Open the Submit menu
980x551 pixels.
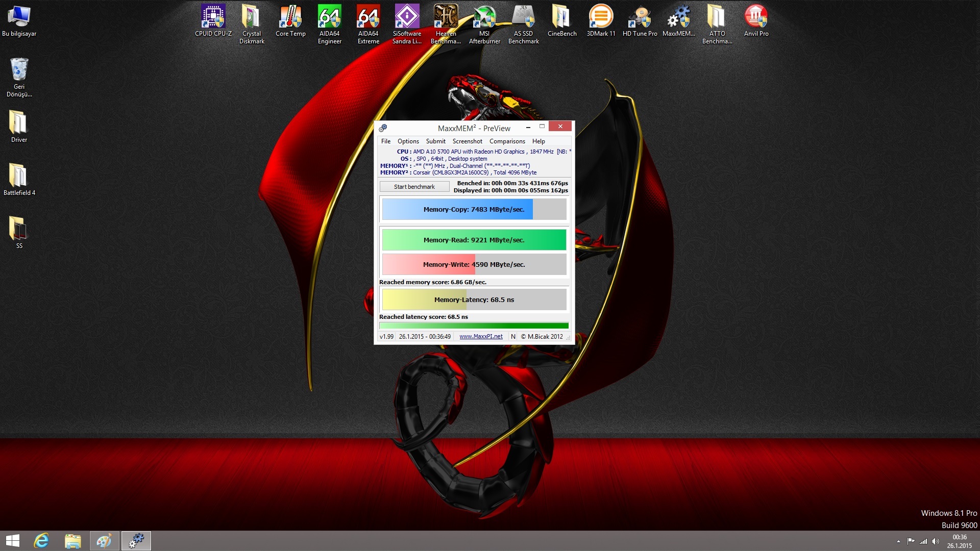(436, 141)
